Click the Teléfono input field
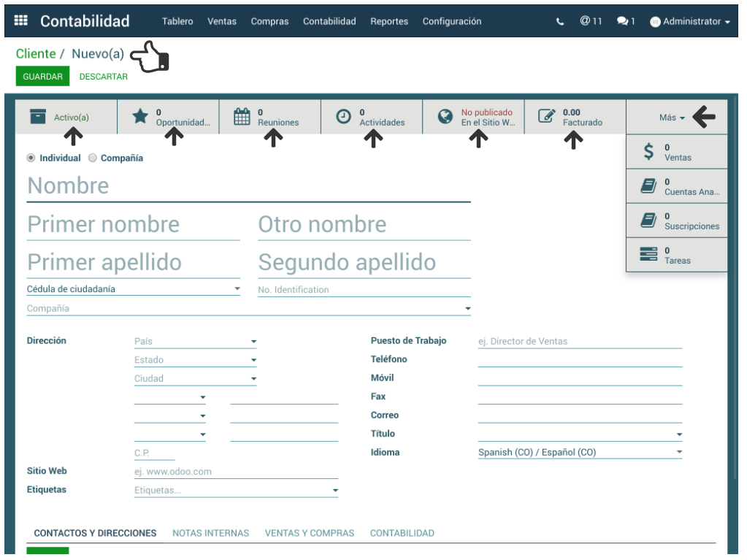This screenshot has width=747, height=560. [580, 359]
